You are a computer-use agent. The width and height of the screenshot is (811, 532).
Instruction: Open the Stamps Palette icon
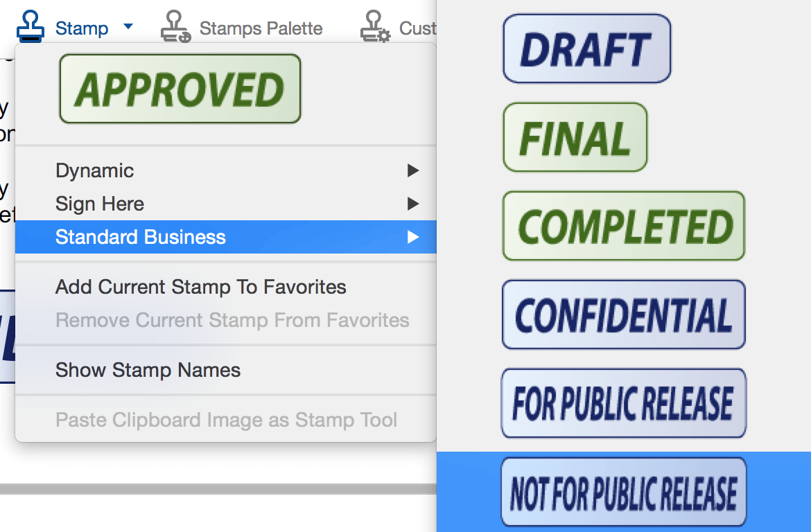coord(175,28)
